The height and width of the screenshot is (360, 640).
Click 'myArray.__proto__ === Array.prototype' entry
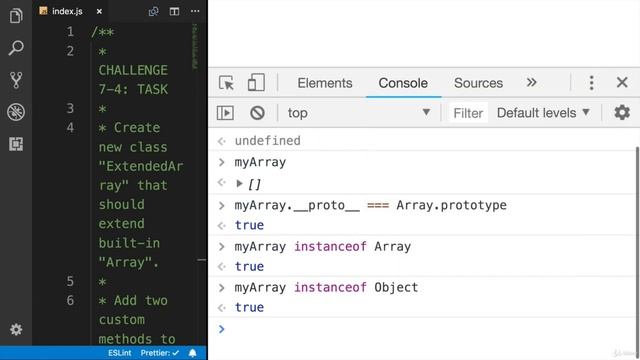370,205
